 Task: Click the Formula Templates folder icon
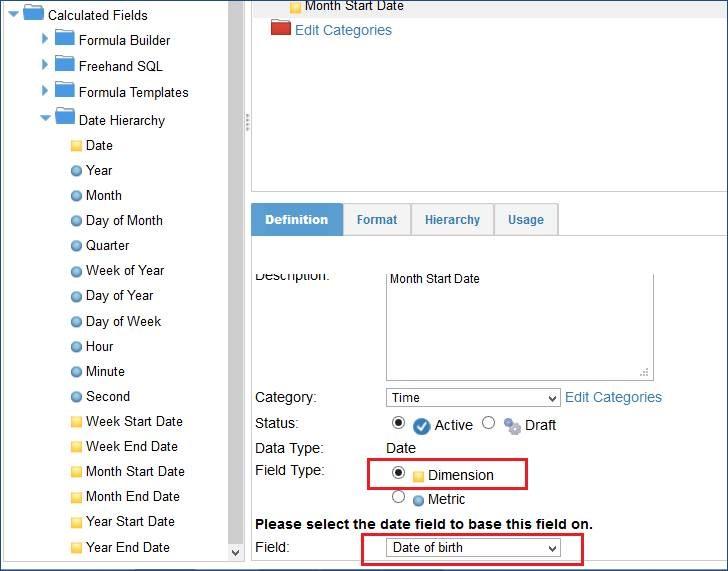(x=65, y=90)
